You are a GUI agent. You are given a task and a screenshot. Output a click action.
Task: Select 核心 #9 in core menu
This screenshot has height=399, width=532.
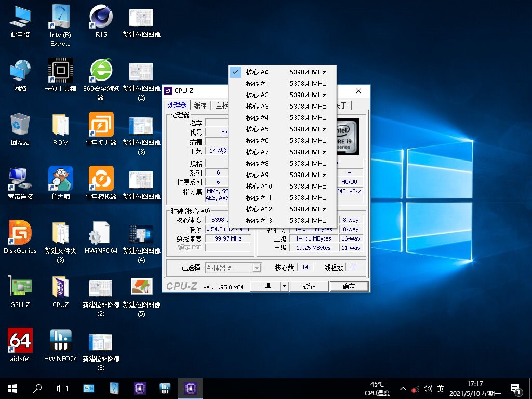[282, 175]
